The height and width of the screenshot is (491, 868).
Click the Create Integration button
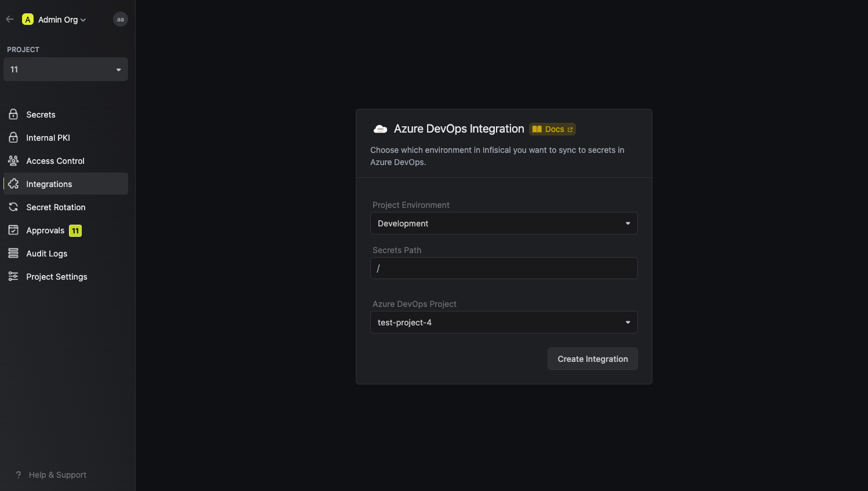point(593,359)
